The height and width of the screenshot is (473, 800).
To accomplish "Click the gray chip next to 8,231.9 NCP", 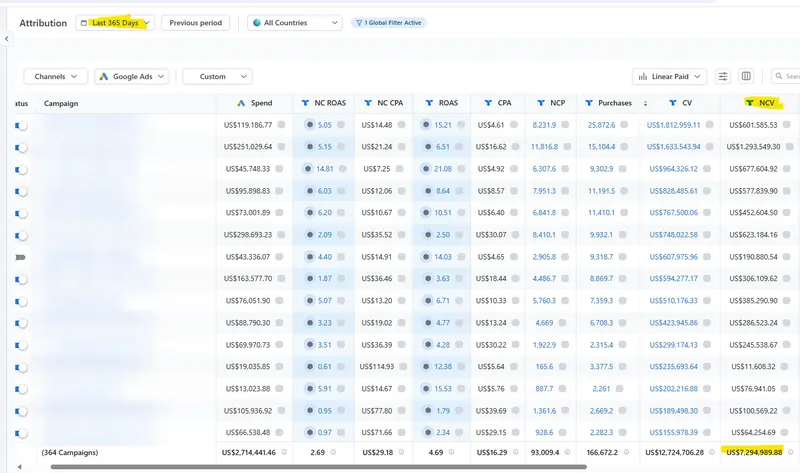I will click(567, 125).
